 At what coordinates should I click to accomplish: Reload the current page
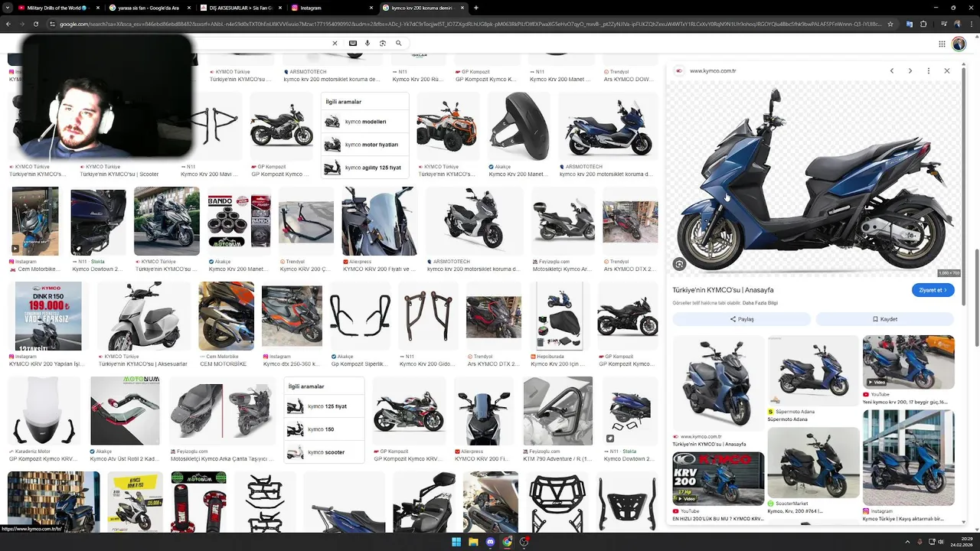click(x=36, y=24)
